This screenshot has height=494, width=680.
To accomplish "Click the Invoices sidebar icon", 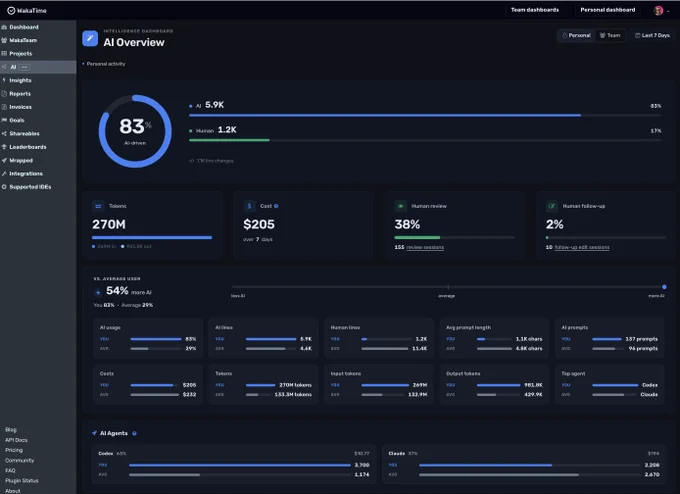I will pos(4,107).
